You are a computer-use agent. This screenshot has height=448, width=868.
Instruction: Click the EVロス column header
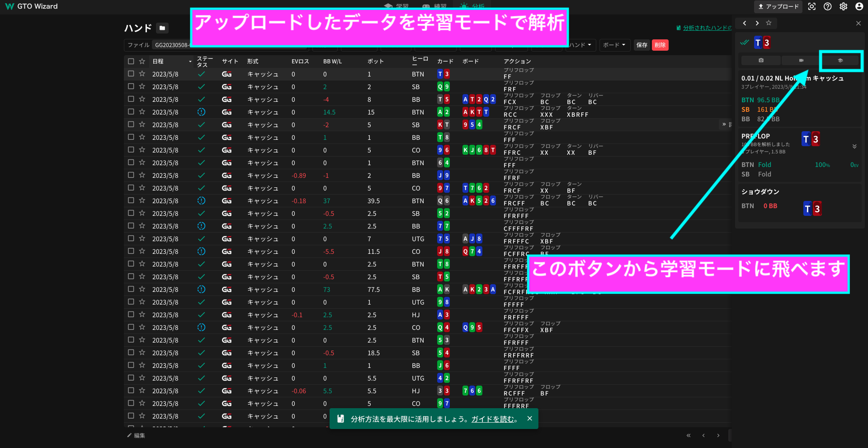click(x=301, y=61)
